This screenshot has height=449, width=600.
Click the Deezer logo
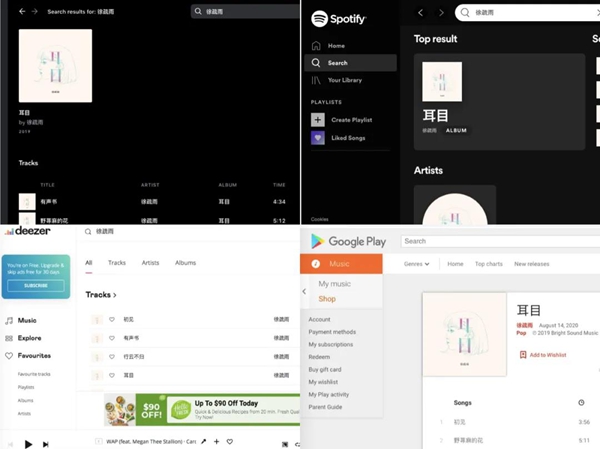tap(27, 231)
